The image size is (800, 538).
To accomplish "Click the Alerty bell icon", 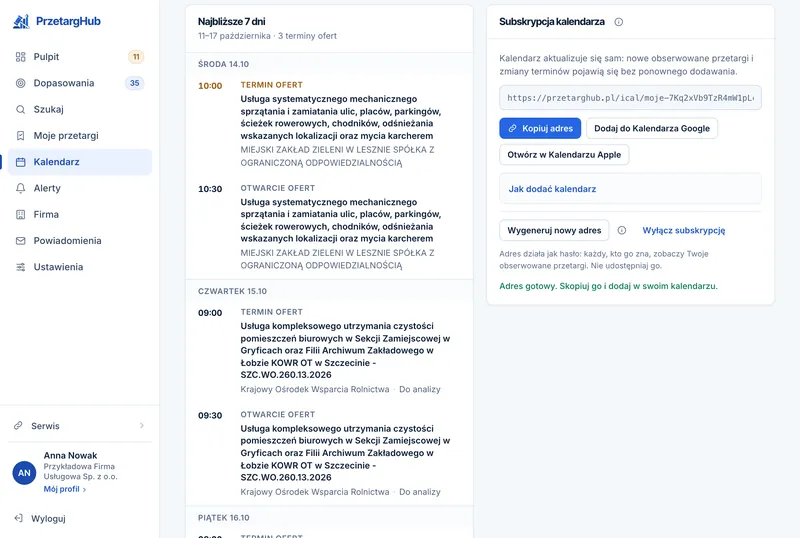I will (20, 188).
